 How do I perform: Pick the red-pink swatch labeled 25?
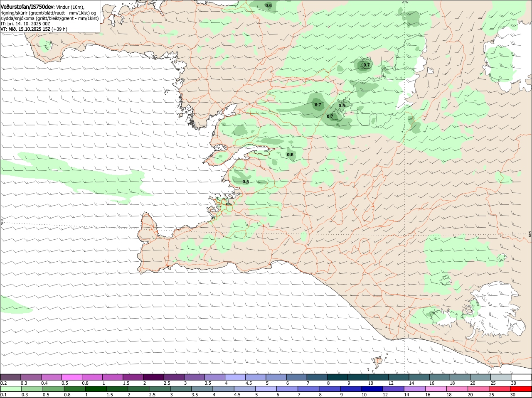point(500,388)
